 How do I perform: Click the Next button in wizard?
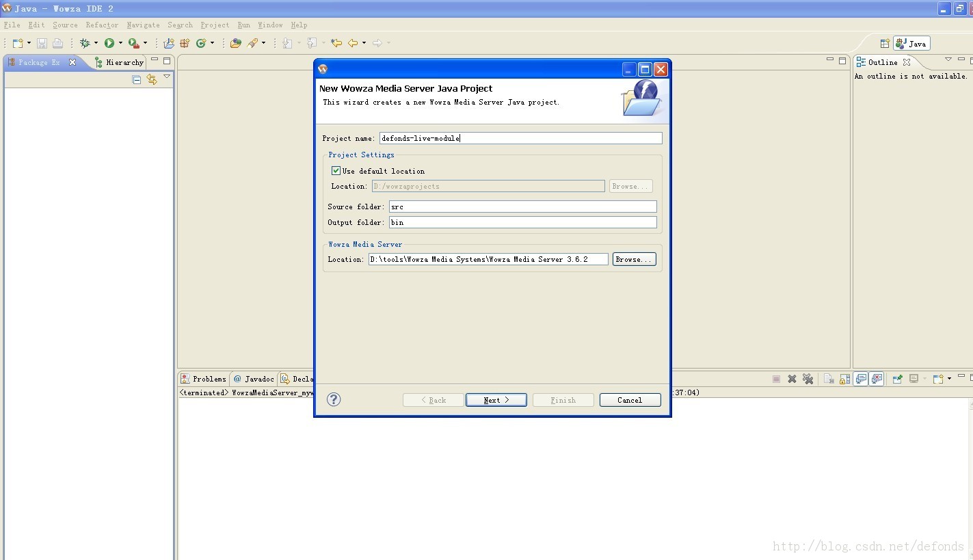point(496,400)
